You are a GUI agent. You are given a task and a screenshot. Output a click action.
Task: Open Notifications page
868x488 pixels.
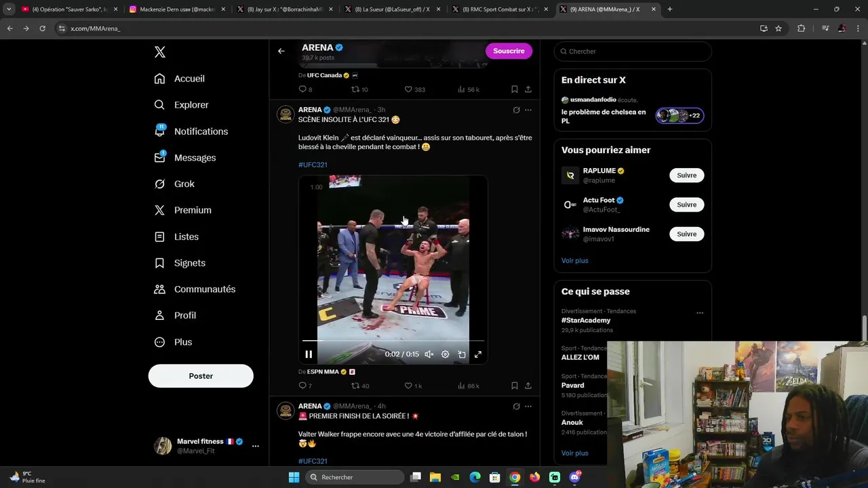pos(191,131)
